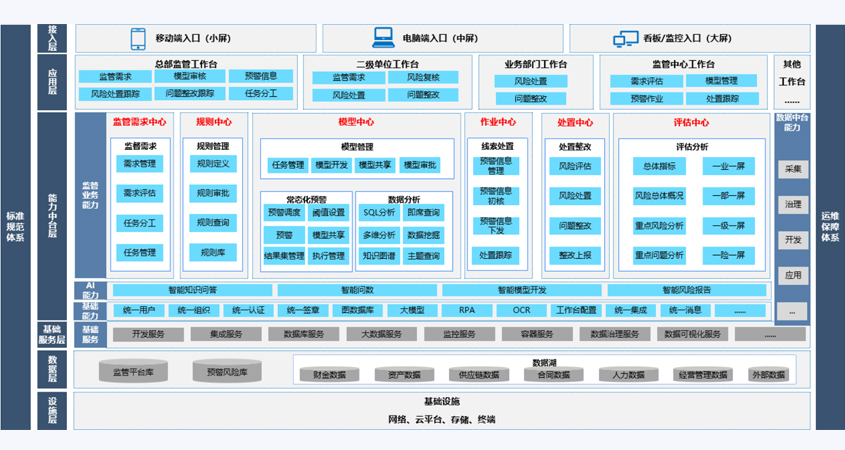Click 预警信息下发 in 作业中心
Screen dimensions: 845x450
pyautogui.click(x=496, y=226)
